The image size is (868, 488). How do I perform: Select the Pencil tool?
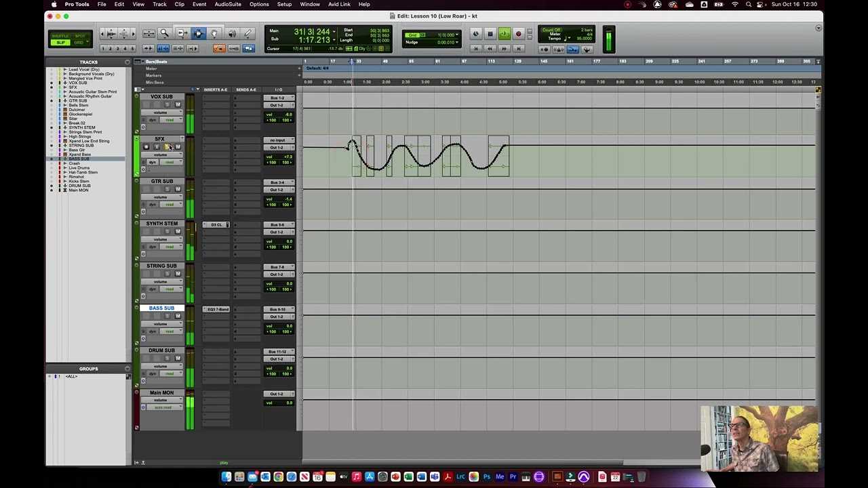(248, 33)
